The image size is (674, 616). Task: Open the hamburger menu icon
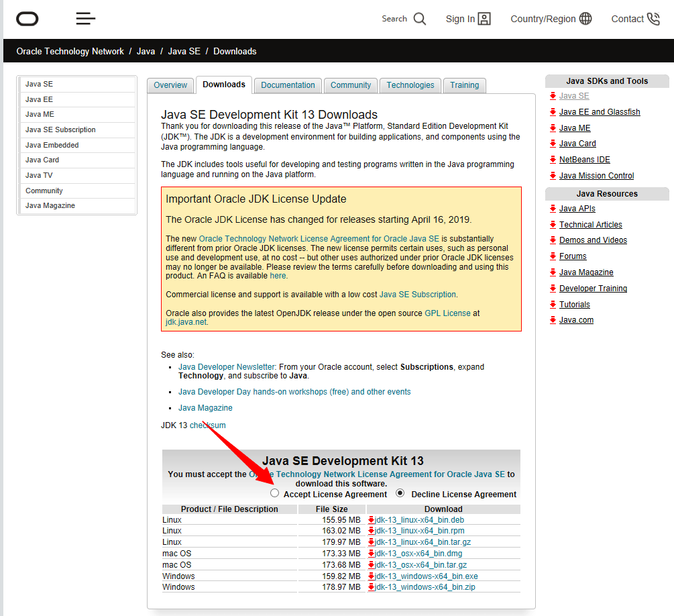[86, 19]
